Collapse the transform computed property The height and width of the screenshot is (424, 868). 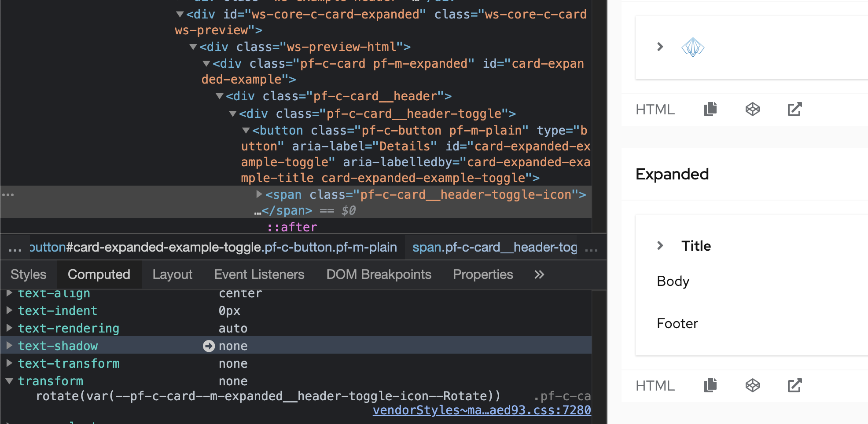point(9,381)
